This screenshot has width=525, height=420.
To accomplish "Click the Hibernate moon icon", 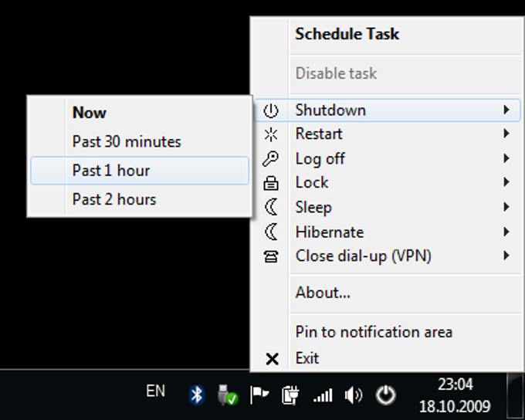I will [271, 232].
